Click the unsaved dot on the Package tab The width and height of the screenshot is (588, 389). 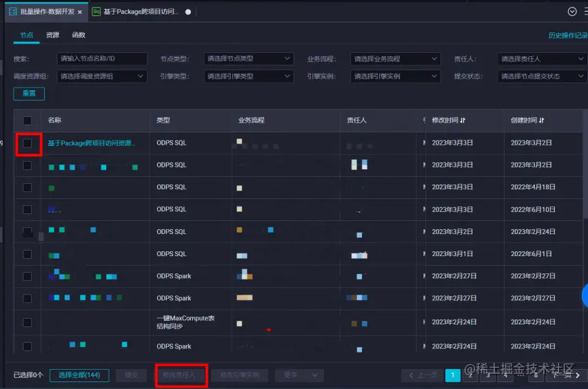coord(188,12)
